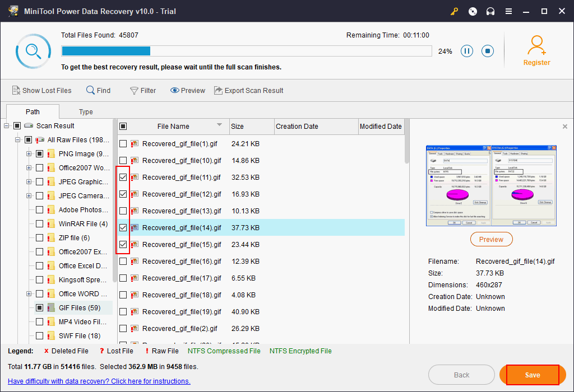Viewport: 574px width, 392px height.
Task: Select the Adobe Photos... tree item
Action: pos(84,210)
